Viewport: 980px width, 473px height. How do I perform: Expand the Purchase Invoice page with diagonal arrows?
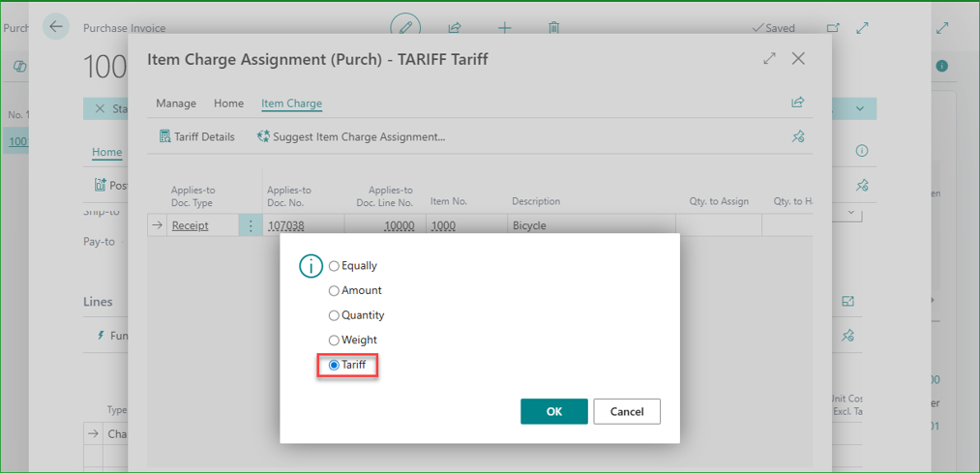pos(863,28)
